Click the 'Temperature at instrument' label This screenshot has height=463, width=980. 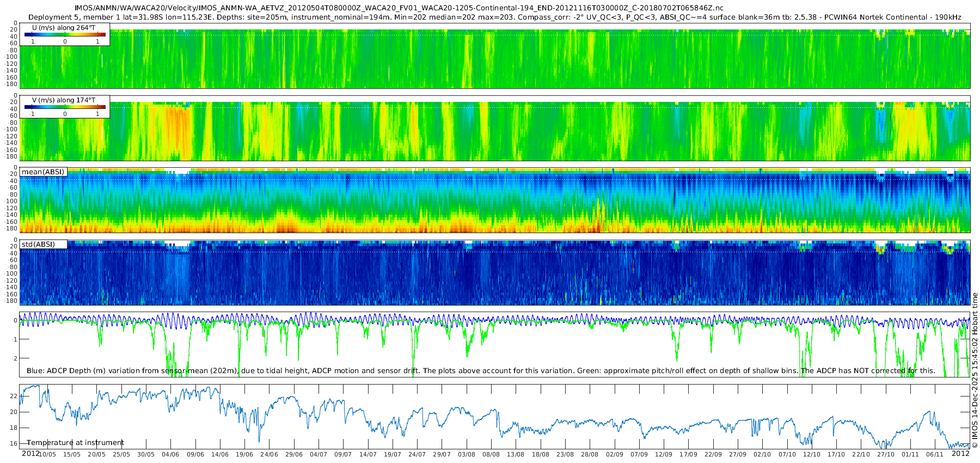pyautogui.click(x=75, y=443)
